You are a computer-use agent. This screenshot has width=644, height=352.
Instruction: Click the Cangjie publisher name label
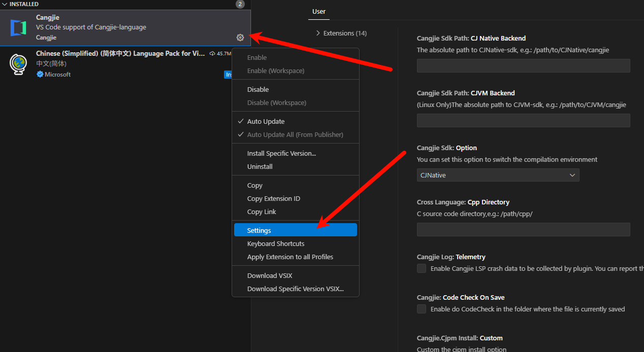[46, 38]
